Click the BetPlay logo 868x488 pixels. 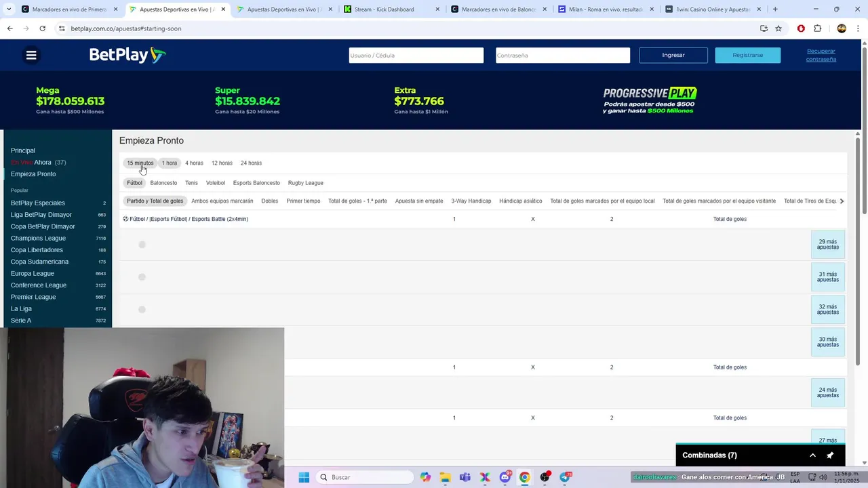[x=127, y=55]
